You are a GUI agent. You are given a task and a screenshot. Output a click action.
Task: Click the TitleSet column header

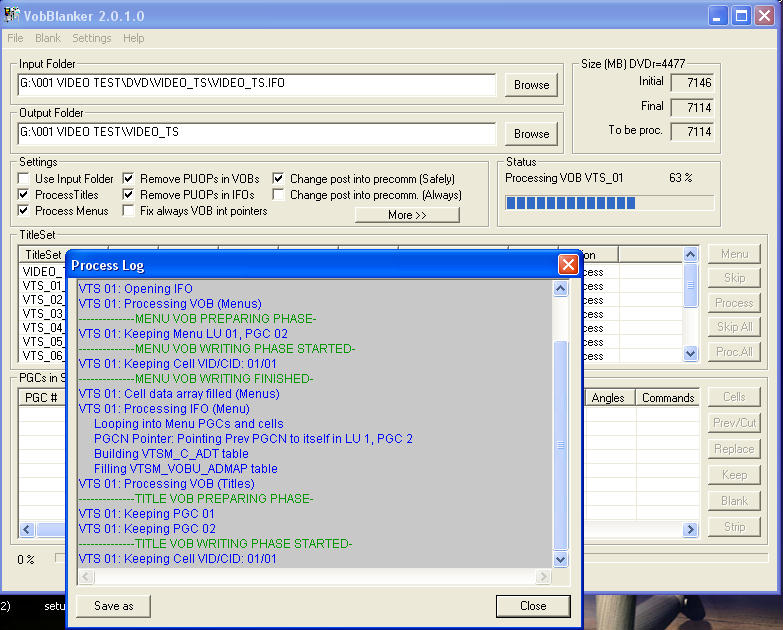pos(43,255)
